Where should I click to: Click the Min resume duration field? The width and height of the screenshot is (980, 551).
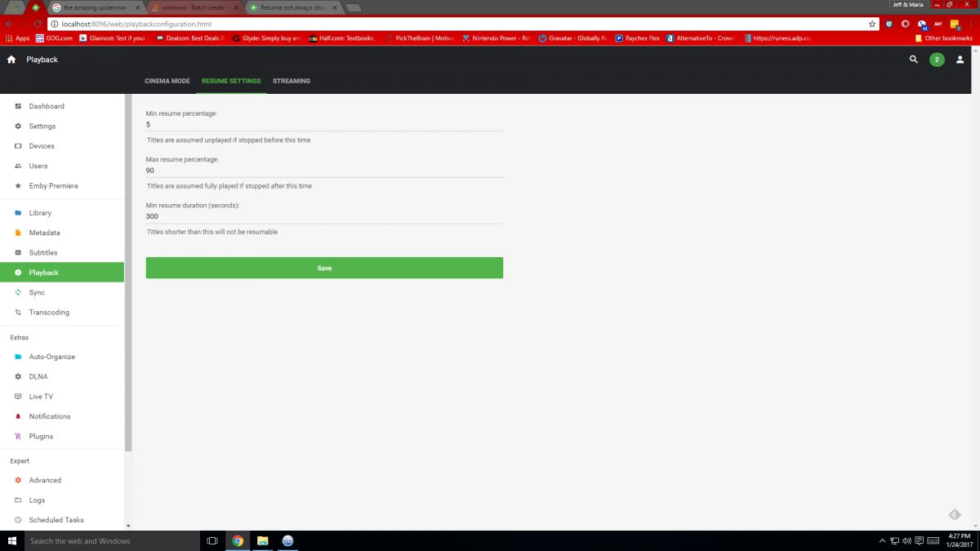pos(324,216)
